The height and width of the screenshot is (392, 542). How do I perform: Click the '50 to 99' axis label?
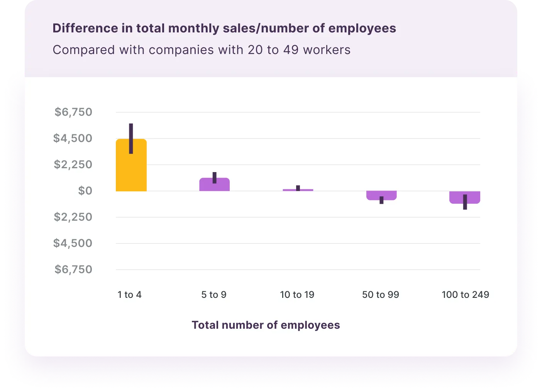pyautogui.click(x=381, y=295)
